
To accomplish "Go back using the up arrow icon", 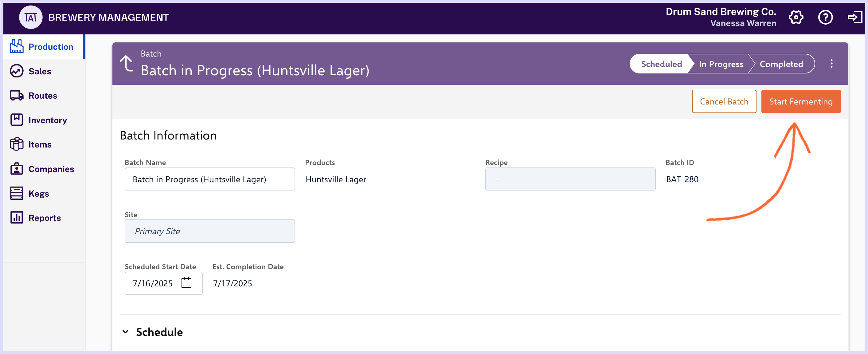I will pyautogui.click(x=127, y=63).
